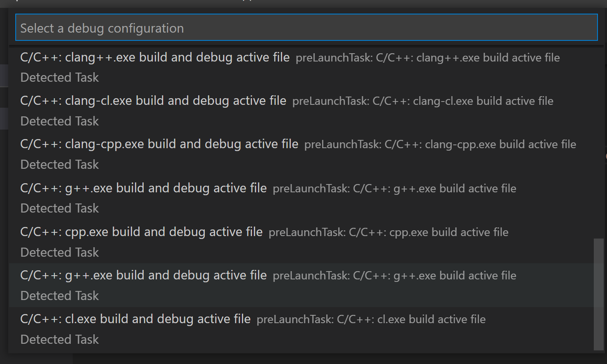The height and width of the screenshot is (364, 607).
Task: Select the highlighted g++.exe configuration entry
Action: [143, 275]
